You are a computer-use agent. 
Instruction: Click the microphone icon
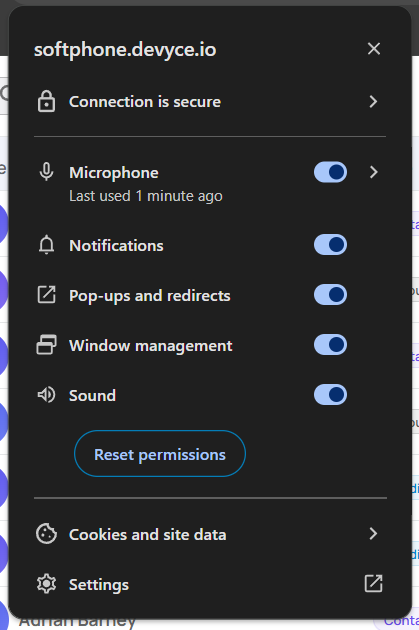[x=46, y=172]
